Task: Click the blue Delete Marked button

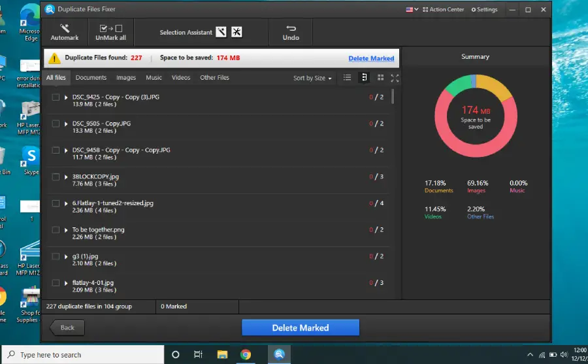Action: (x=301, y=327)
